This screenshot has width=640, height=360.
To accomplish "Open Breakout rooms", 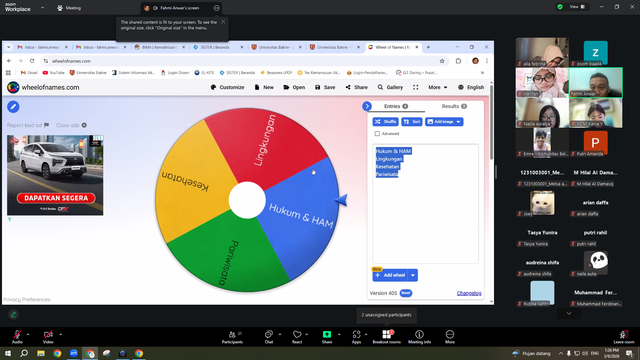I will point(387,337).
